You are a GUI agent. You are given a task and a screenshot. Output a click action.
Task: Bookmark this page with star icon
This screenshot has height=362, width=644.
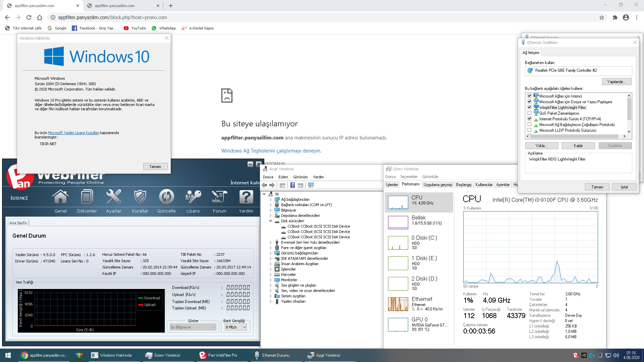[602, 17]
